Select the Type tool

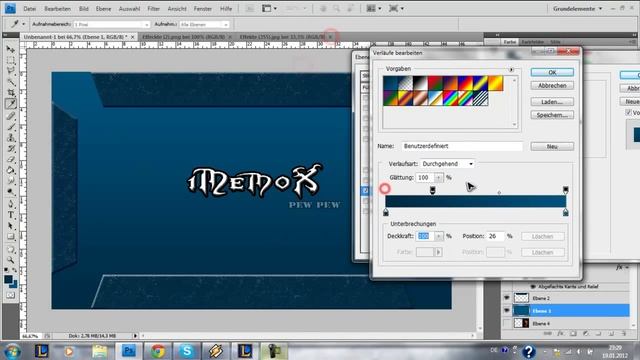pyautogui.click(x=11, y=215)
